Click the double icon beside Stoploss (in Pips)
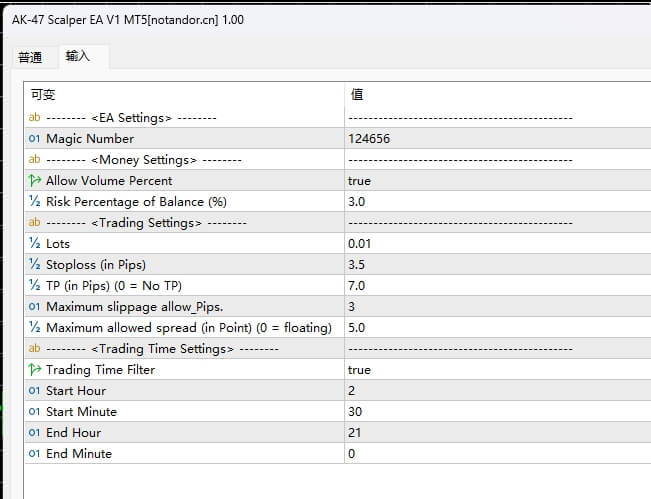651x499 pixels. click(34, 264)
